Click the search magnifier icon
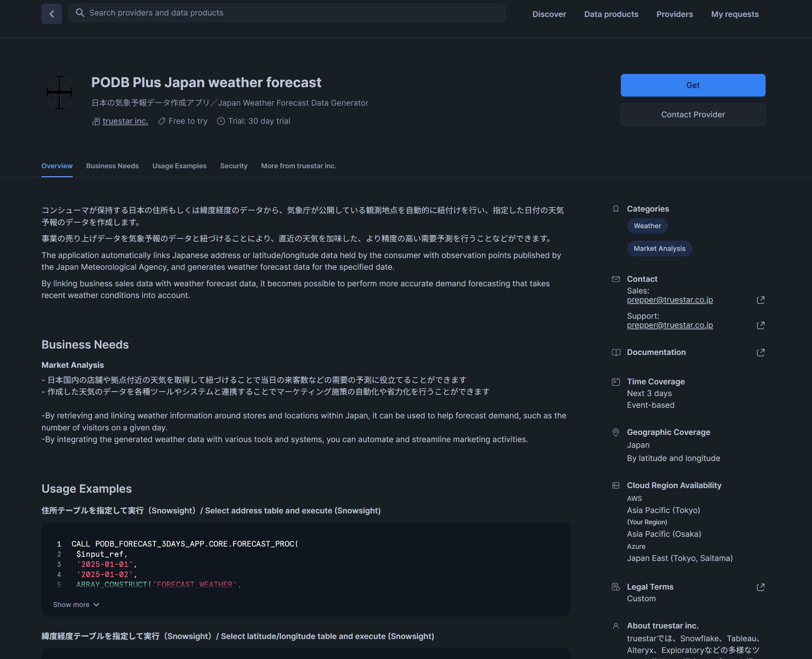812x659 pixels. tap(80, 12)
